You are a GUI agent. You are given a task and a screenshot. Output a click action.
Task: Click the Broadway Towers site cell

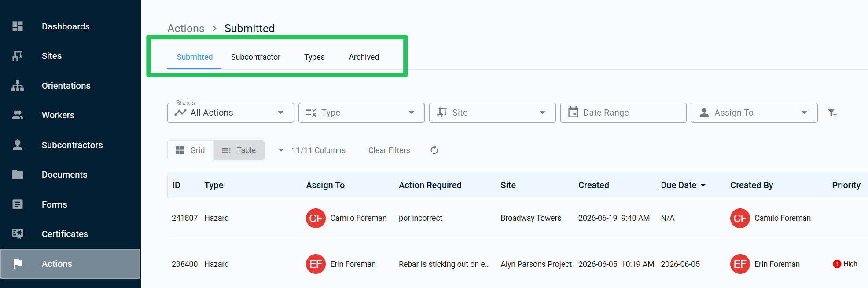pyautogui.click(x=531, y=218)
